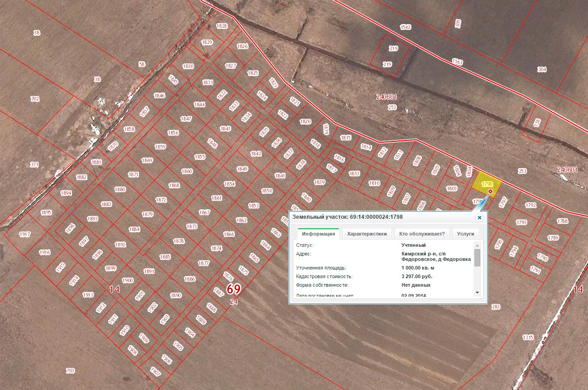Select parcel 1860 on the map
Screen dimensions: 588x390
[x=187, y=171]
